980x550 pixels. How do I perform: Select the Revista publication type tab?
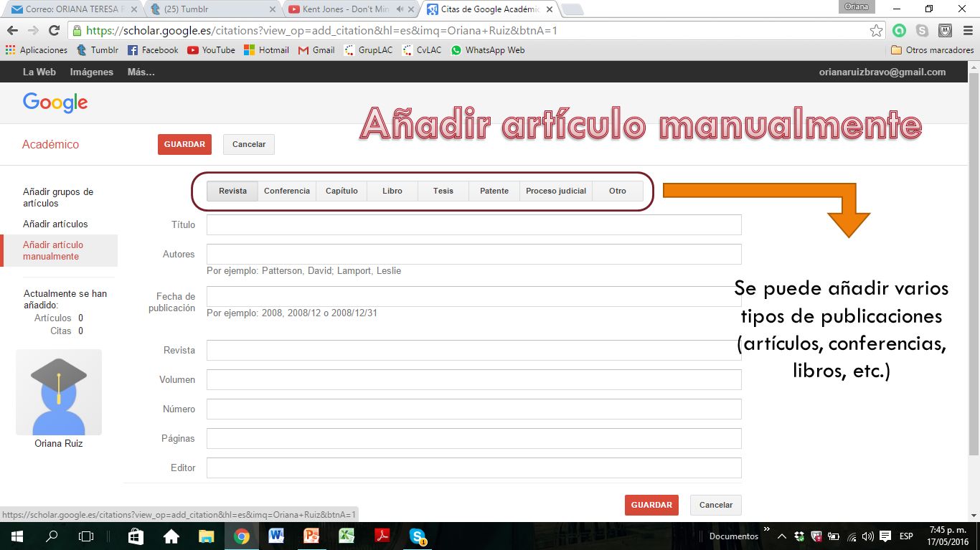click(x=232, y=191)
